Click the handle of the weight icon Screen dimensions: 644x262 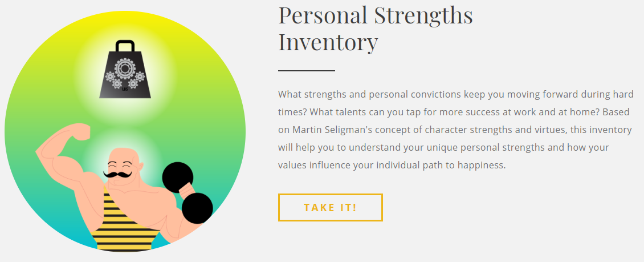click(125, 46)
